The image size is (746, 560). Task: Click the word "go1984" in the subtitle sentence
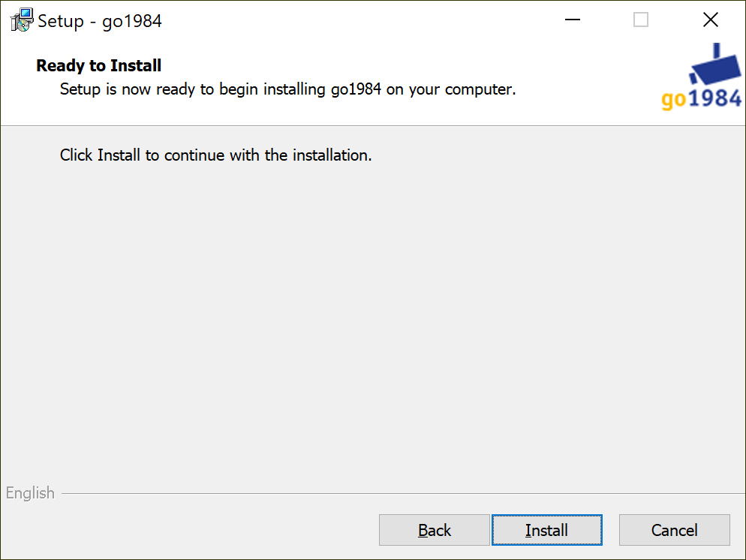[x=356, y=89]
